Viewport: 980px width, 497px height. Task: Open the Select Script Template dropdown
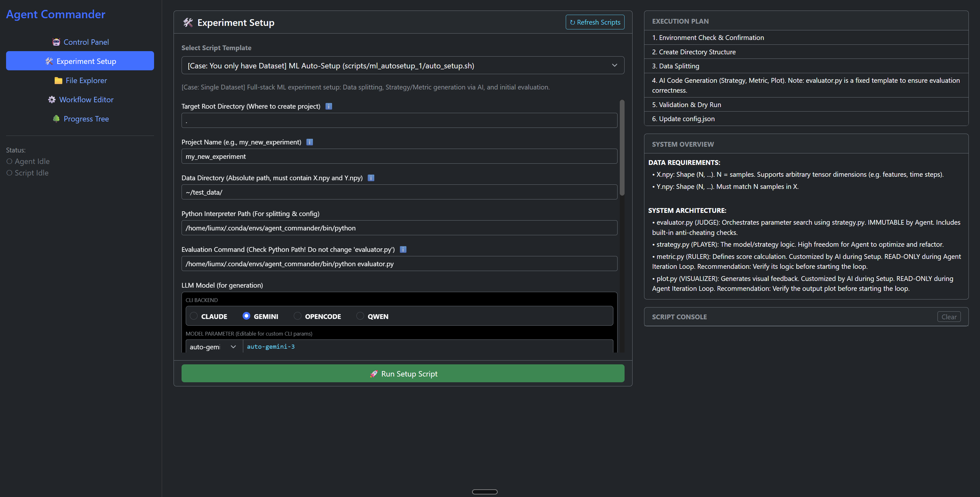(x=402, y=66)
